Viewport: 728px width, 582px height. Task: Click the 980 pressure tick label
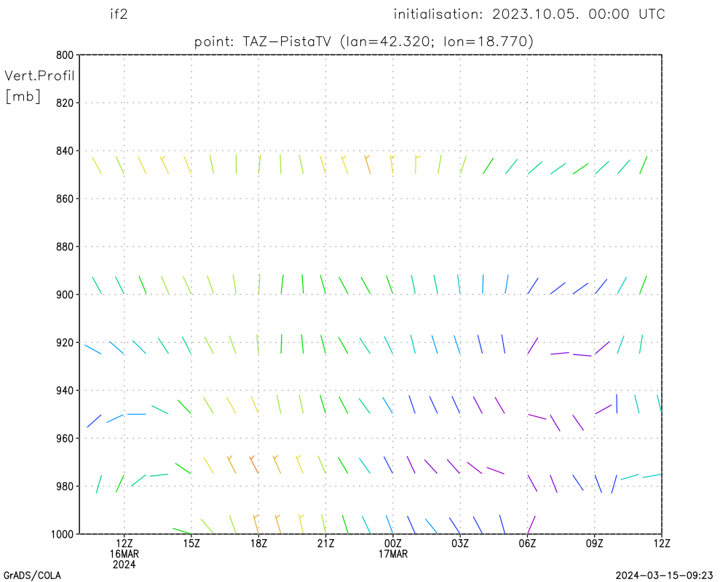(65, 487)
